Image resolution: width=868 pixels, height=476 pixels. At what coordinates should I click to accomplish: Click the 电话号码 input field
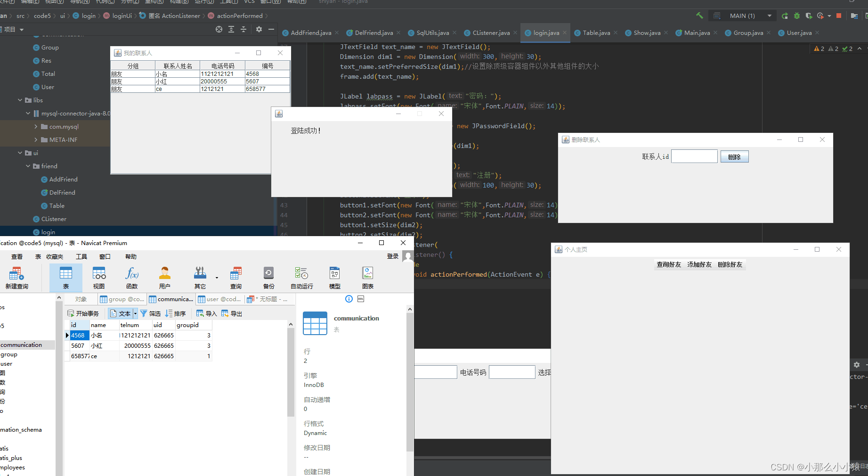[x=512, y=372]
